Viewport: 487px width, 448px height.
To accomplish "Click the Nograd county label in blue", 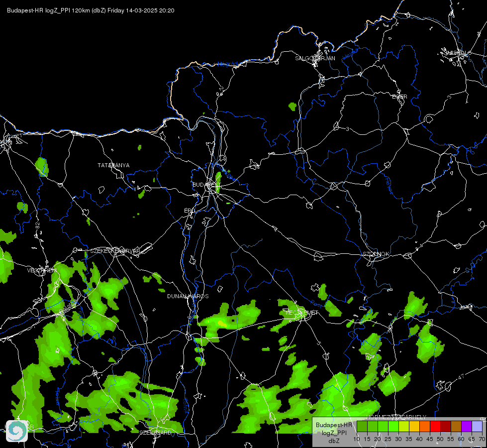I will 227,64.
